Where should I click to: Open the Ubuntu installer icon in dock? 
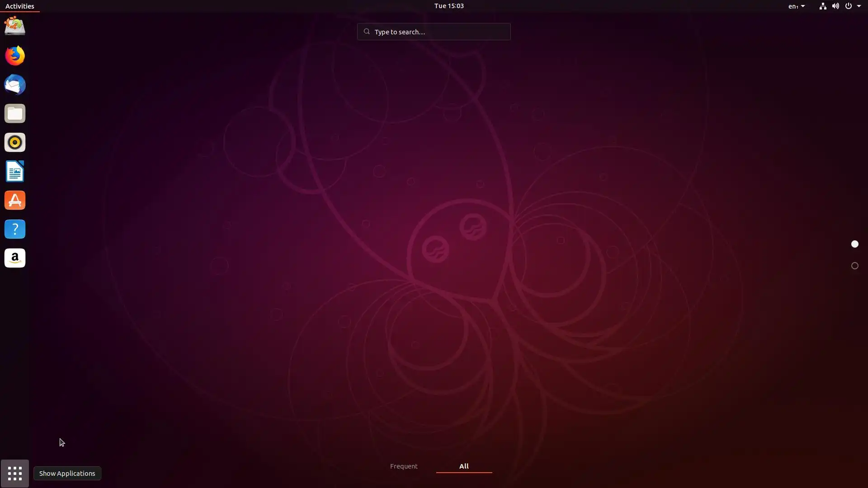tap(15, 26)
